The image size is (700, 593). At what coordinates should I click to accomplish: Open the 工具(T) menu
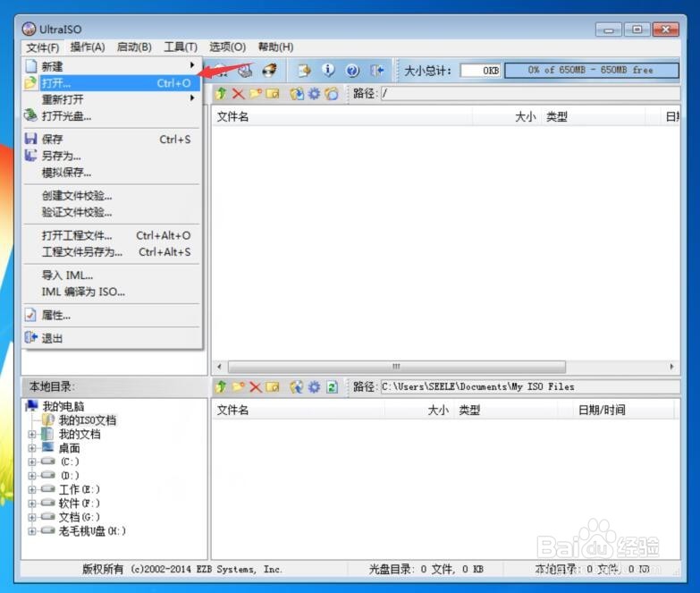[181, 47]
